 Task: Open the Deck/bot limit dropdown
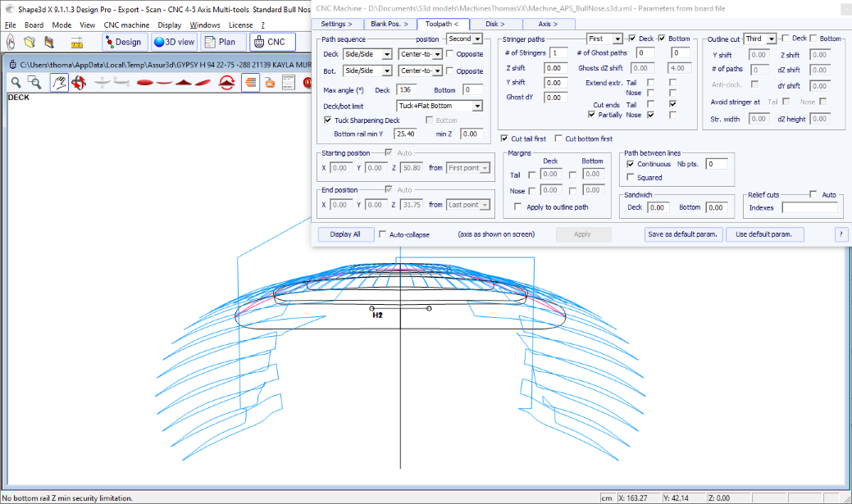(x=477, y=106)
